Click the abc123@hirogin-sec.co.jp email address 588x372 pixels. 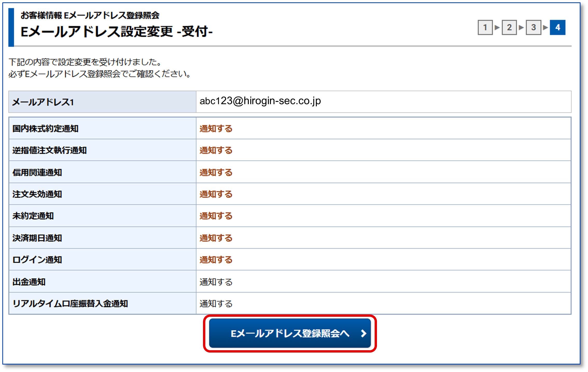click(260, 101)
